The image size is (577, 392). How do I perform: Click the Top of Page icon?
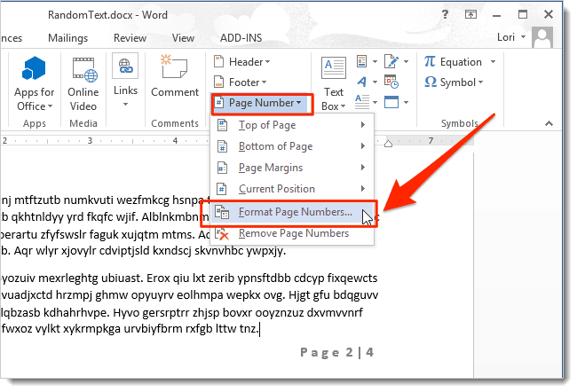[222, 125]
